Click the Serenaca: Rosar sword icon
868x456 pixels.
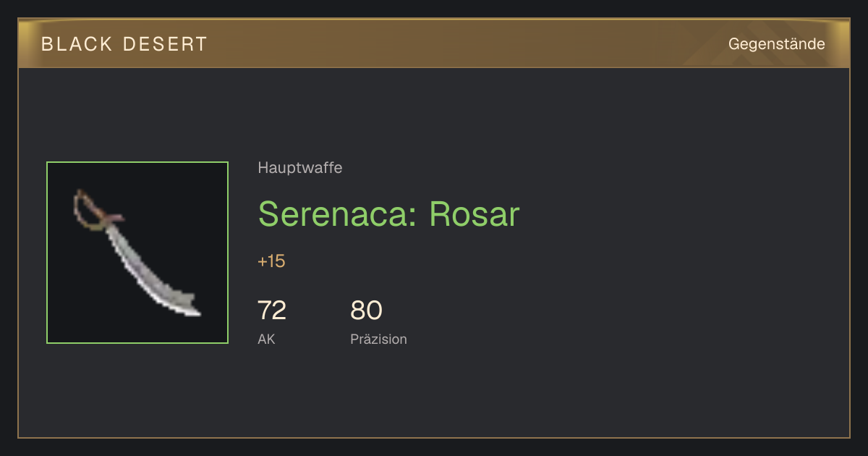point(137,252)
